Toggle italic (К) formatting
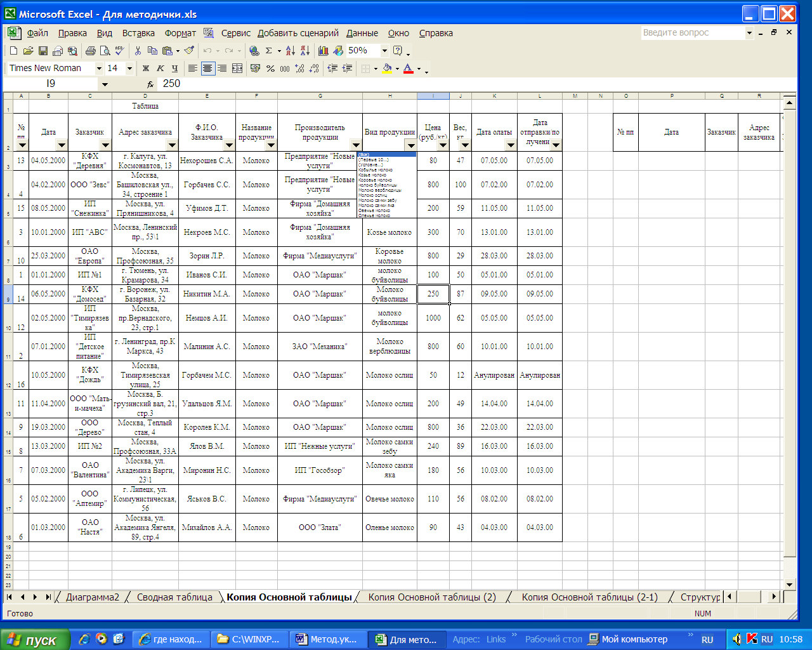 click(x=160, y=68)
